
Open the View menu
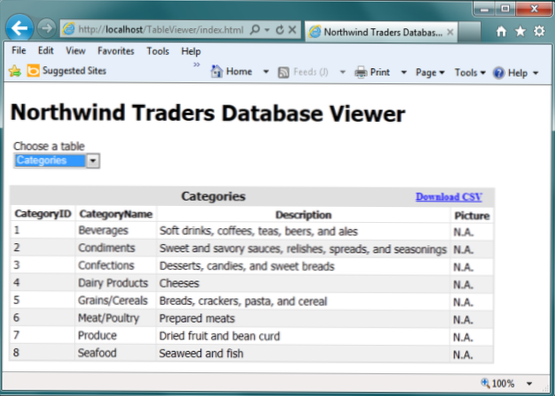click(75, 51)
